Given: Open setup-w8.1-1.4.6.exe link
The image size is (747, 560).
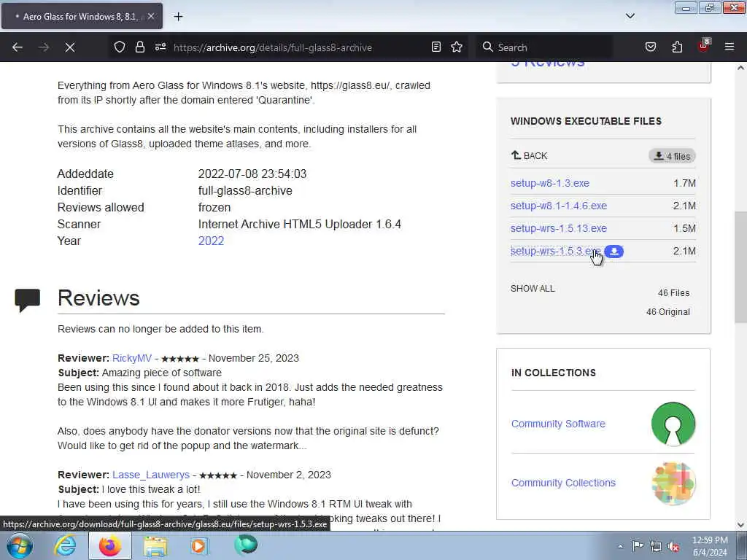Looking at the screenshot, I should 559,206.
